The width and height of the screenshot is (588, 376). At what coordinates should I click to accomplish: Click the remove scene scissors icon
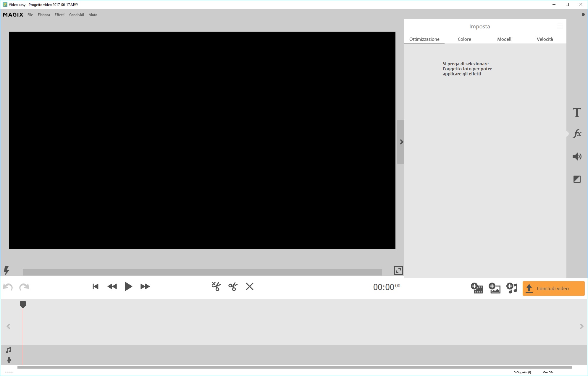(216, 286)
